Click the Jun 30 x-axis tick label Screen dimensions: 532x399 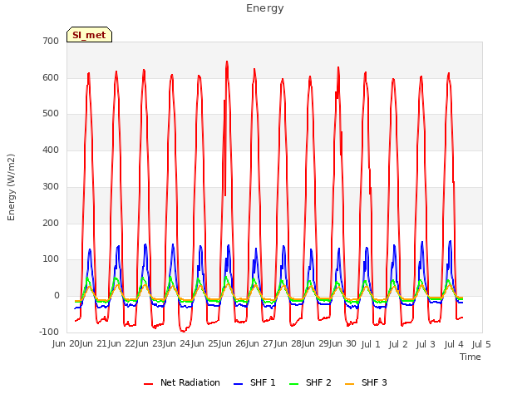click(x=344, y=344)
